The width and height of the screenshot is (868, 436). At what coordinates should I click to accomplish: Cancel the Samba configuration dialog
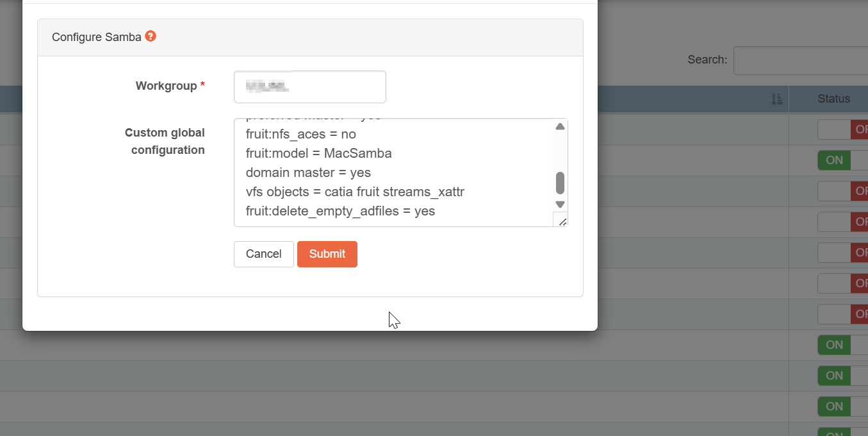(x=263, y=254)
